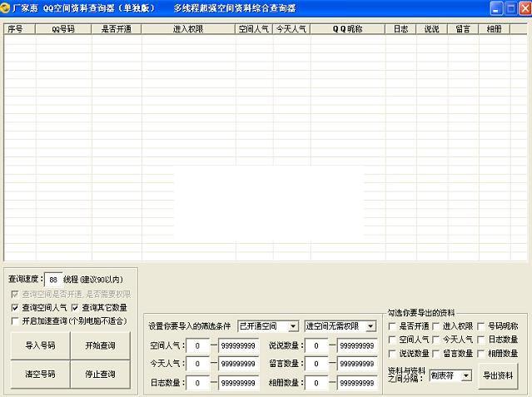This screenshot has height=397, width=532.
Task: Minimize the QQ空间资料查询器 window
Action: [495, 7]
